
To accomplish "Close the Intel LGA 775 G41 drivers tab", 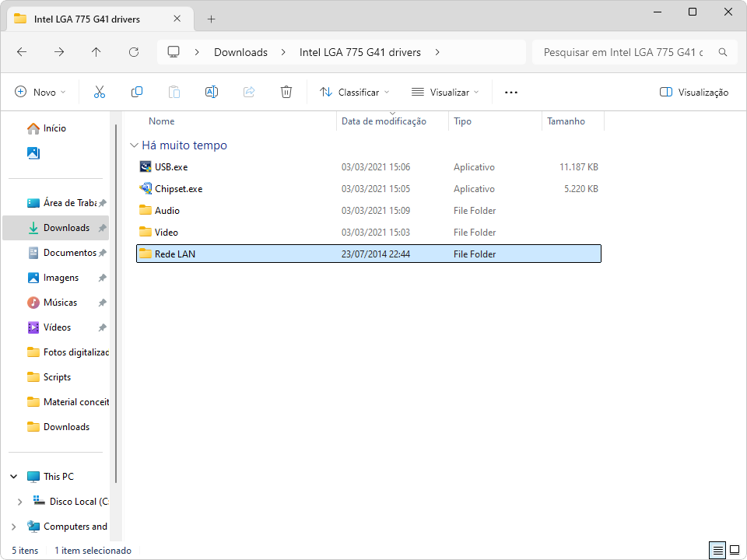I will [177, 19].
